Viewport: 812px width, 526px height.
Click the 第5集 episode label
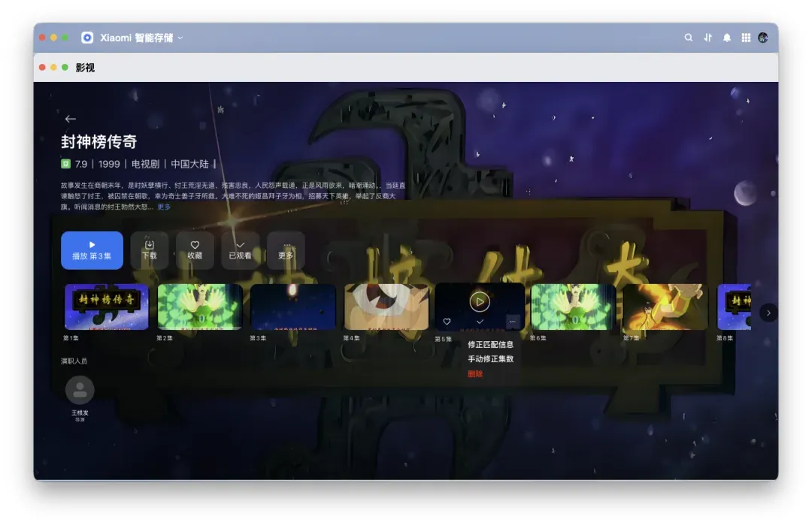tap(444, 339)
